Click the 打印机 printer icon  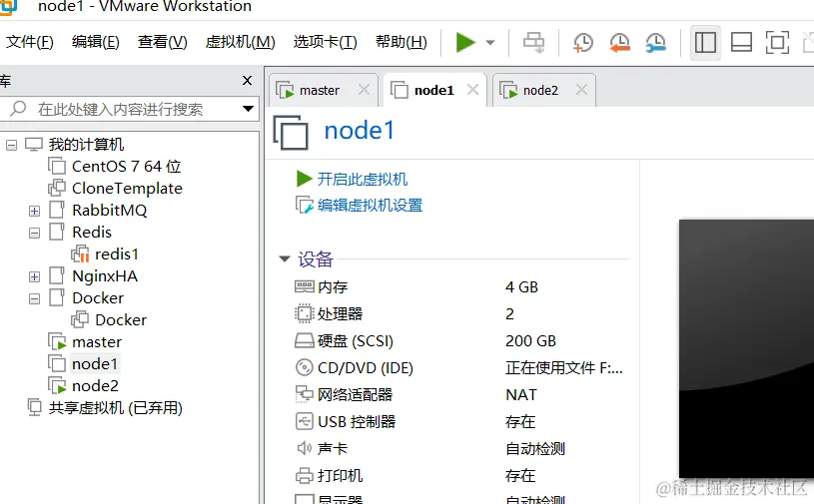[x=305, y=475]
